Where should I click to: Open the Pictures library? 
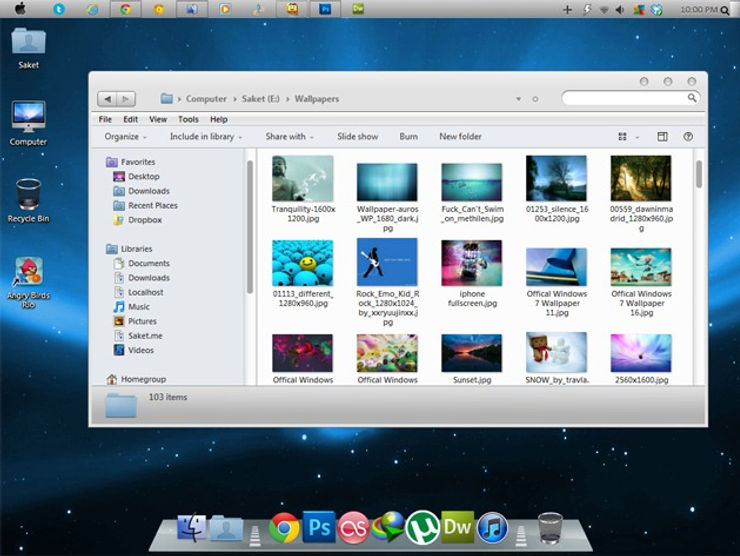tap(135, 321)
